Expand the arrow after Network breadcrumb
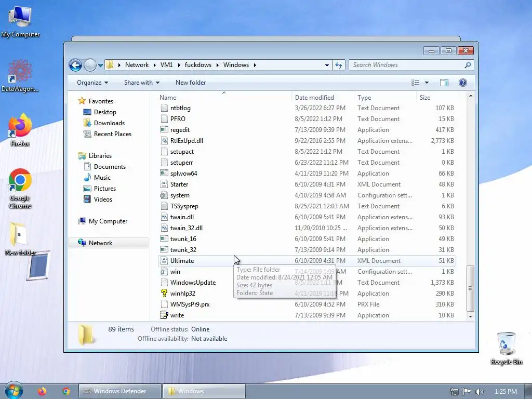Screen dimensions: 532x399 [154, 65]
